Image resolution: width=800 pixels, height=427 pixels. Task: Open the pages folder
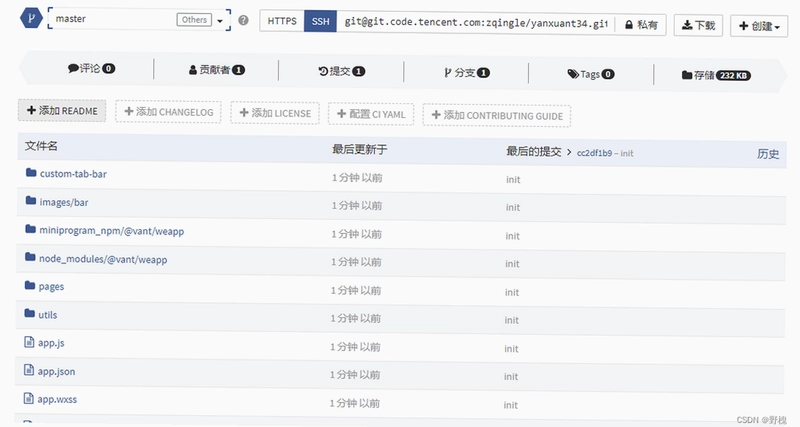click(52, 287)
